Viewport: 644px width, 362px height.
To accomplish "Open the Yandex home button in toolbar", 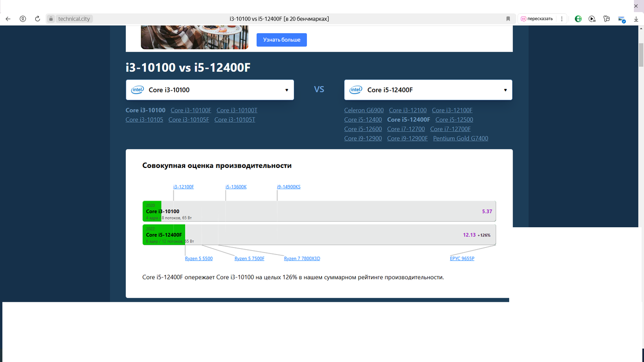I will [23, 19].
